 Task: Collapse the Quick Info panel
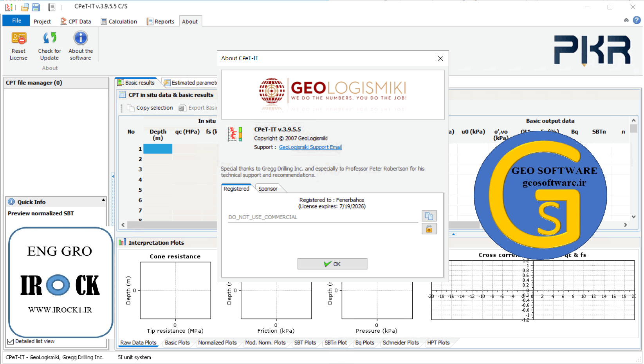103,200
